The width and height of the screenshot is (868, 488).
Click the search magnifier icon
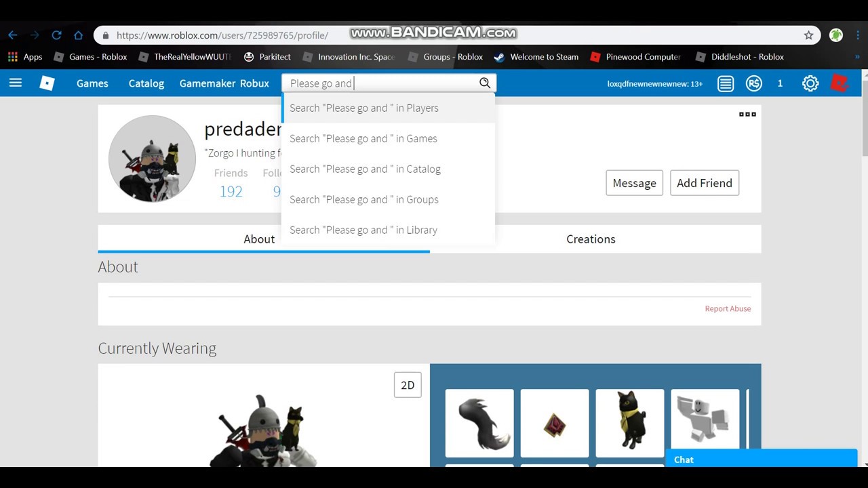pos(485,83)
